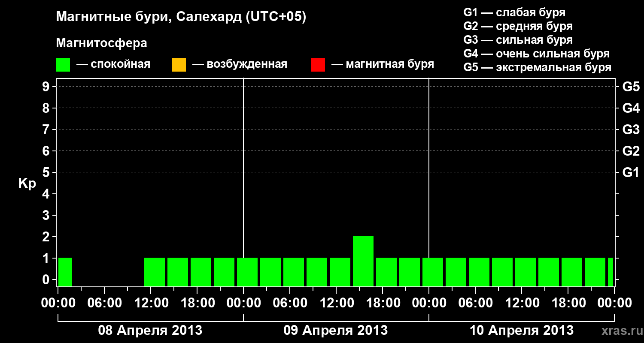Click the 'G5' right axis label
Image resolution: width=644 pixels, height=343 pixels.
pos(631,87)
